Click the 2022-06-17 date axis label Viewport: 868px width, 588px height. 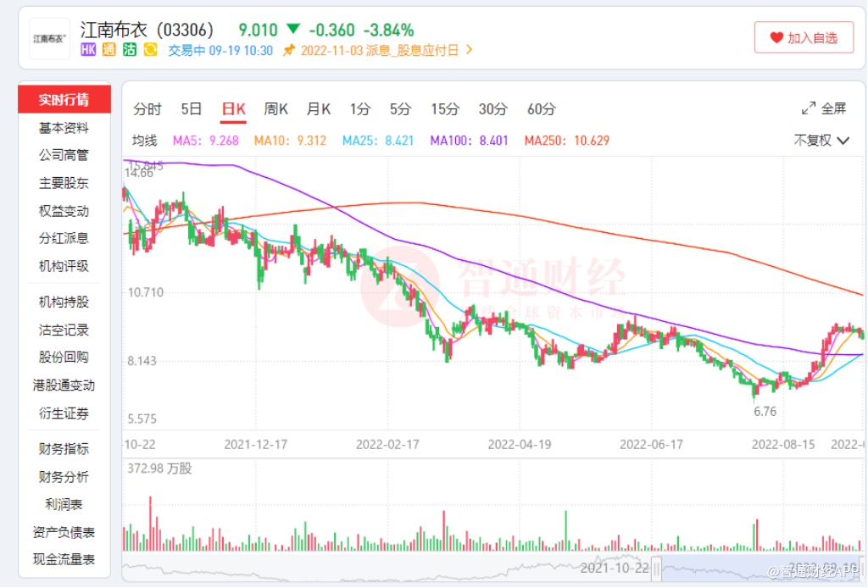click(651, 445)
